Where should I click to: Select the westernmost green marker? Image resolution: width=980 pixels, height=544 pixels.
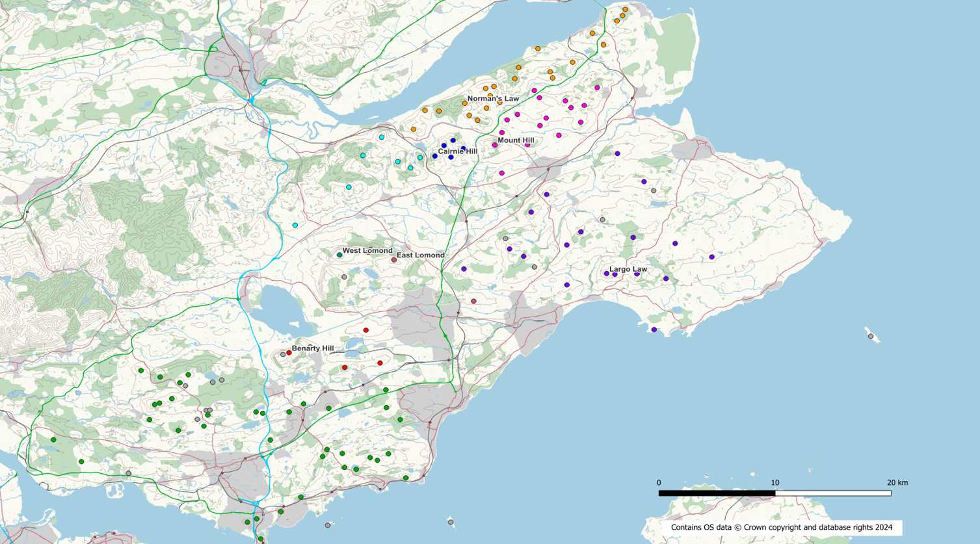click(x=53, y=440)
